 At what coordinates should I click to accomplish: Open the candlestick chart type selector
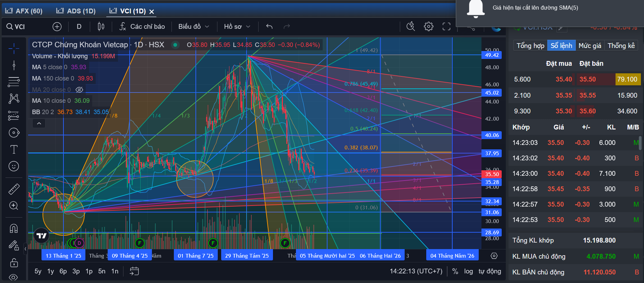(101, 26)
